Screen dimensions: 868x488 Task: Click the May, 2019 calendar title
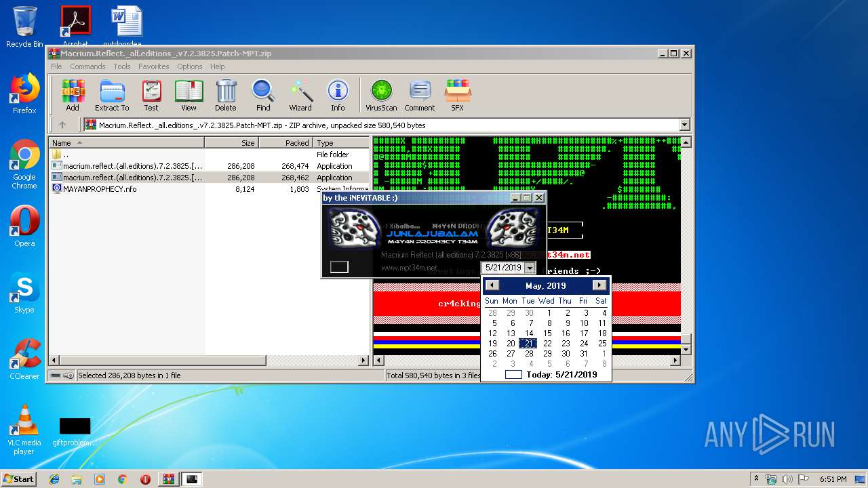pyautogui.click(x=546, y=286)
